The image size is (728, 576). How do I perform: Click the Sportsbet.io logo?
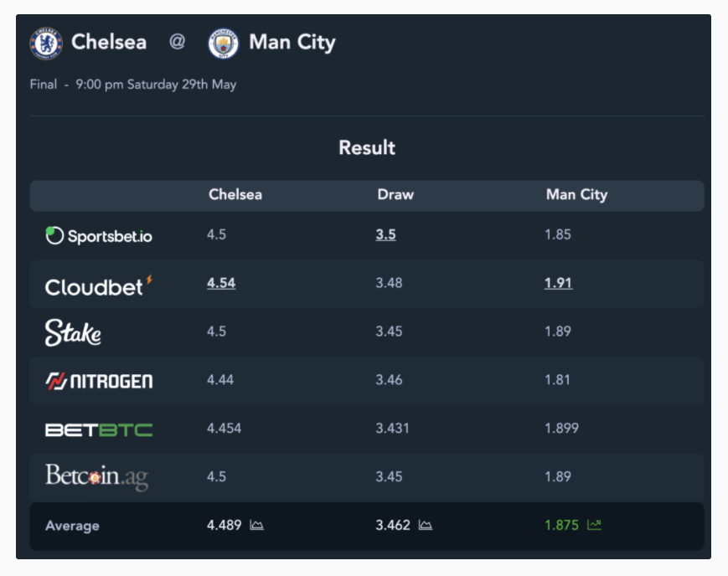pos(99,236)
